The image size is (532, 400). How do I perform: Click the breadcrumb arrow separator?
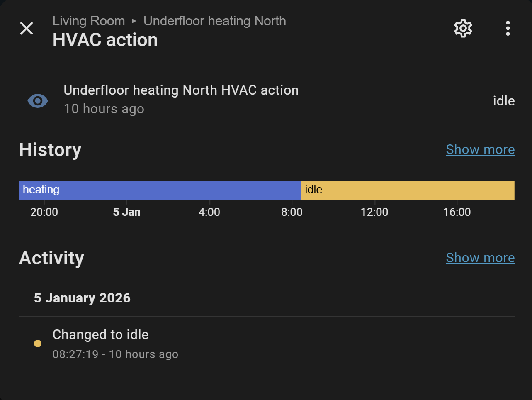[x=134, y=21]
